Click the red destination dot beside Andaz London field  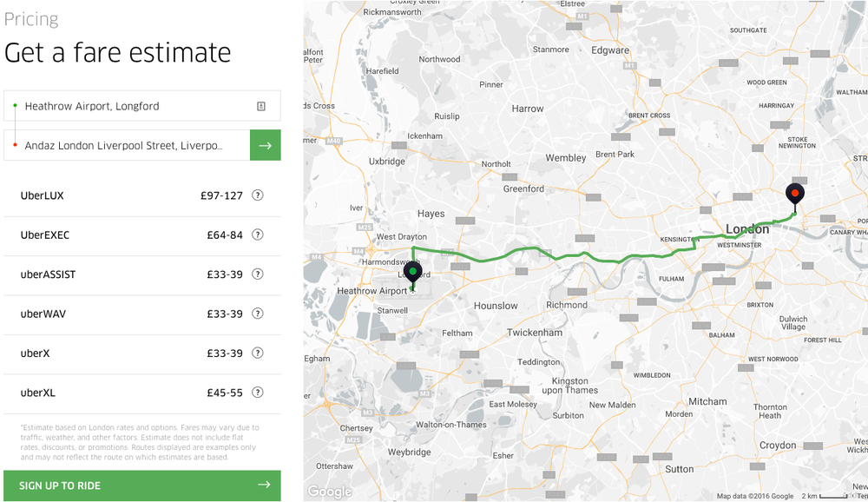pos(14,145)
